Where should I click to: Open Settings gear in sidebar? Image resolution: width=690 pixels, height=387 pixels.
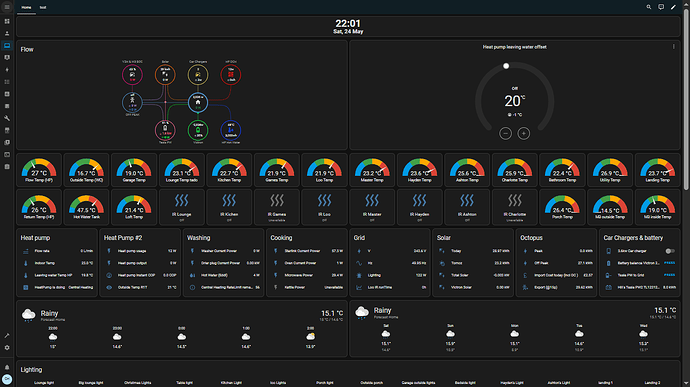point(7,347)
